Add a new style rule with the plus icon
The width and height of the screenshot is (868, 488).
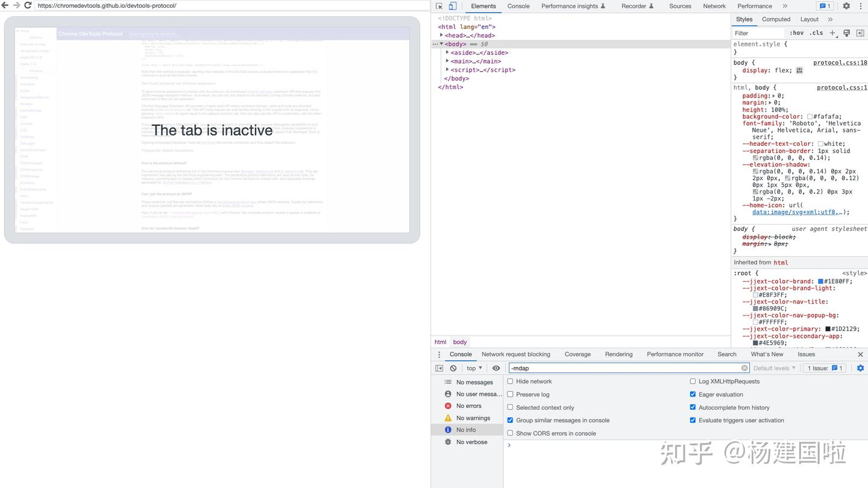click(832, 33)
